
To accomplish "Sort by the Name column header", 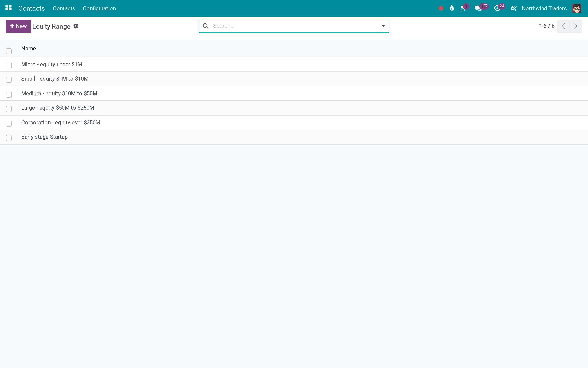I will [29, 48].
